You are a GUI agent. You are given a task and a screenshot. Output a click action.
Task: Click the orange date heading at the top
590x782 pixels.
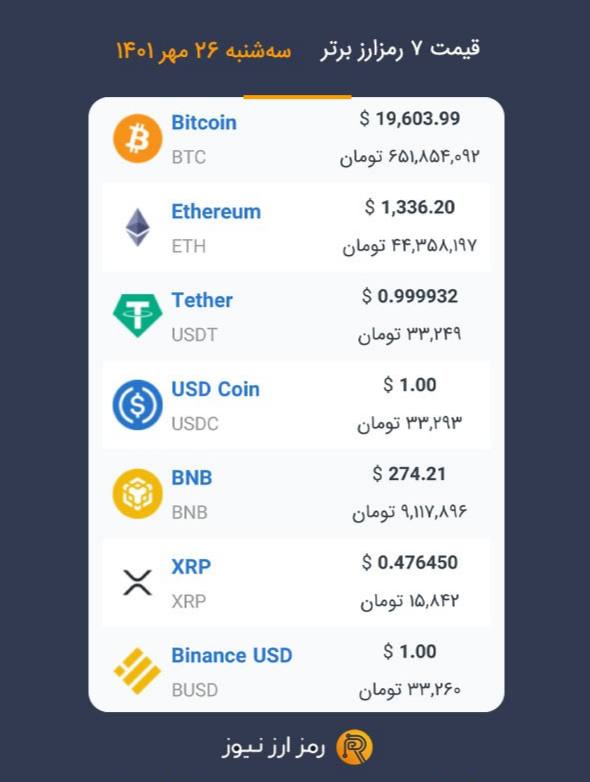pos(204,51)
